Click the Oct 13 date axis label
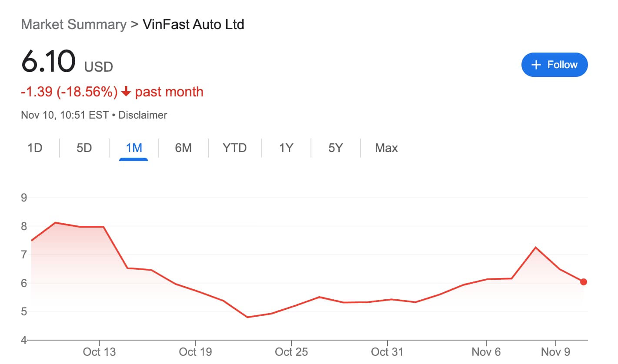Image resolution: width=618 pixels, height=364 pixels. pos(99,352)
